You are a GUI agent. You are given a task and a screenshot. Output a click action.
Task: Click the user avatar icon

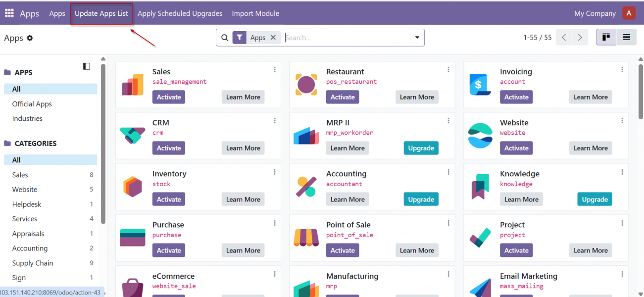point(629,13)
